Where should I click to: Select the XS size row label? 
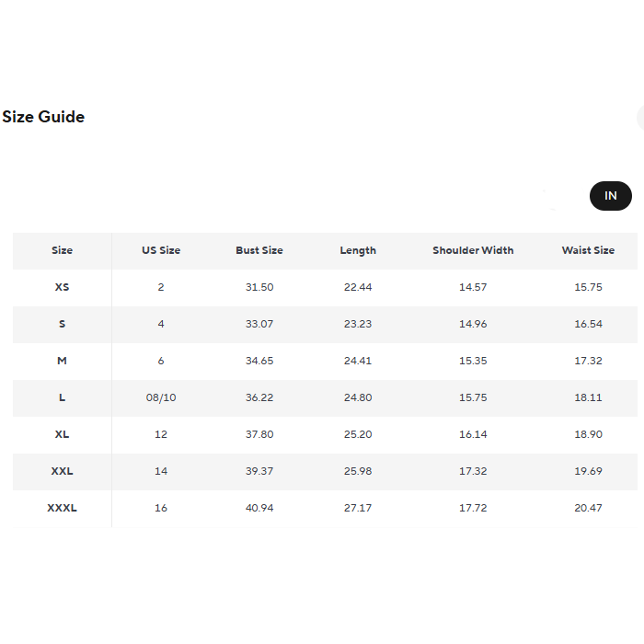tap(62, 287)
